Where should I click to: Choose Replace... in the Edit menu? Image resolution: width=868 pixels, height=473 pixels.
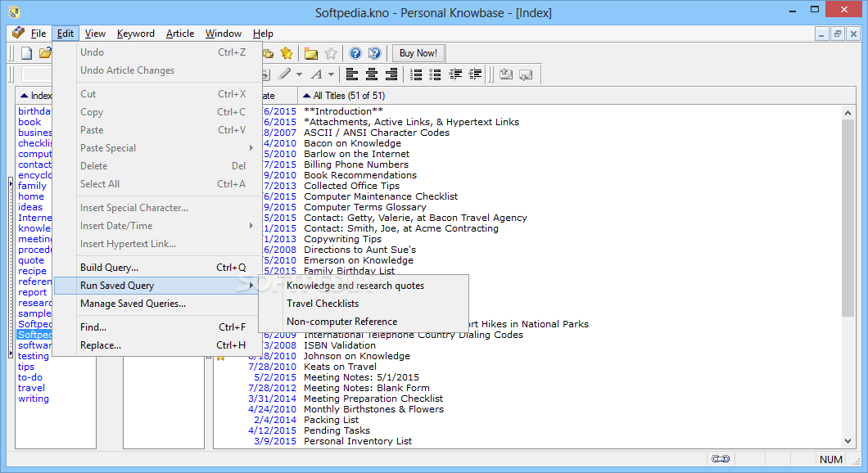coord(157,345)
